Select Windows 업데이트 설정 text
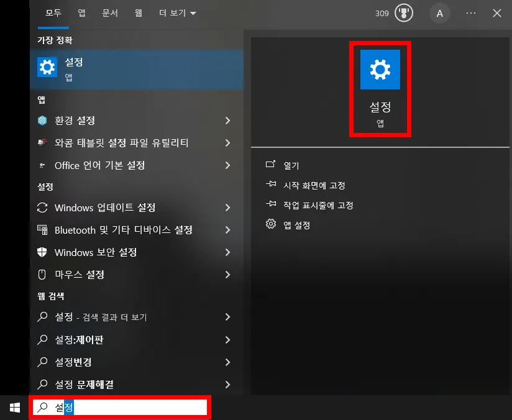The image size is (512, 420). tap(105, 208)
